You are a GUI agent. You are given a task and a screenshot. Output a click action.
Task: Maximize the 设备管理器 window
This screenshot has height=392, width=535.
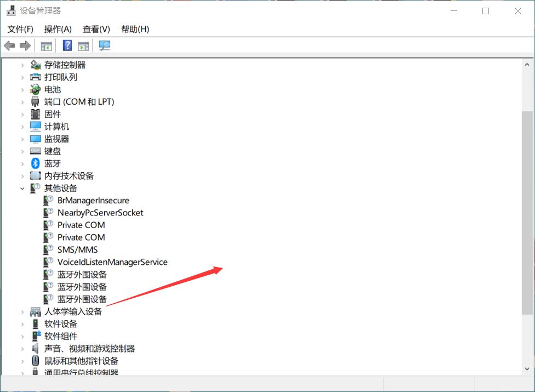(486, 11)
